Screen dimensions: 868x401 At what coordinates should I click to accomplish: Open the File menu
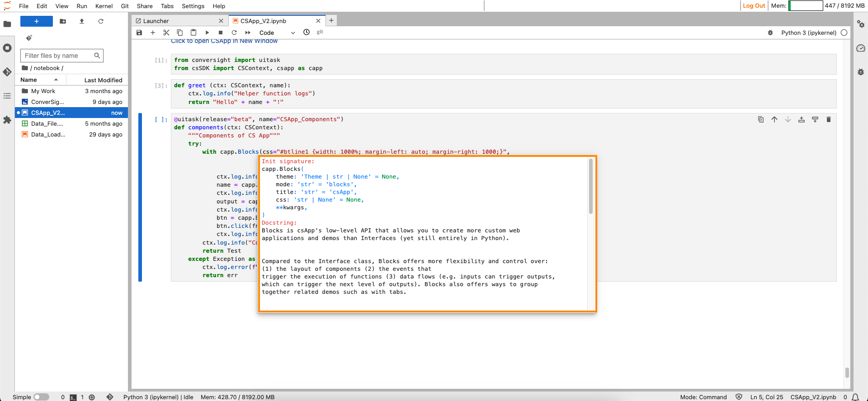[x=24, y=6]
